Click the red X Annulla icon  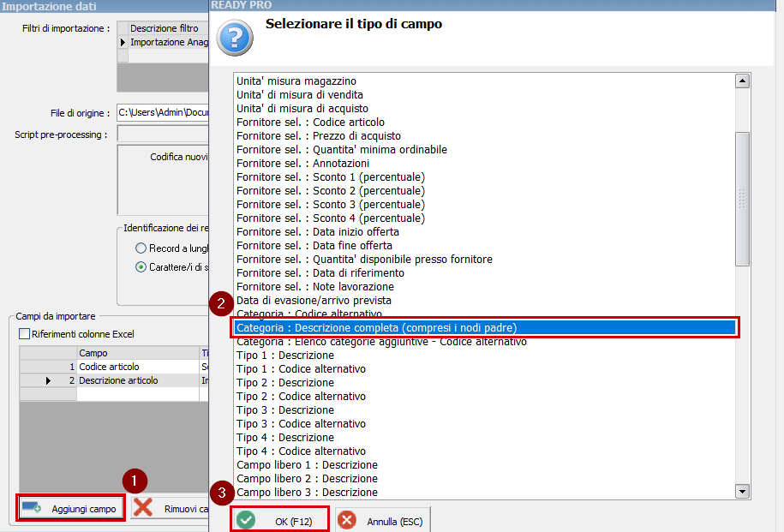[347, 520]
